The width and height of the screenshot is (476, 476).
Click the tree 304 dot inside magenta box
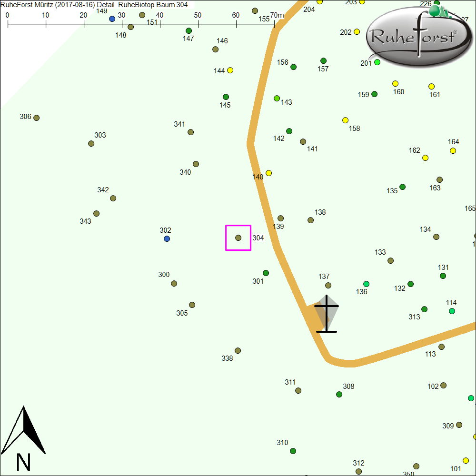click(238, 238)
